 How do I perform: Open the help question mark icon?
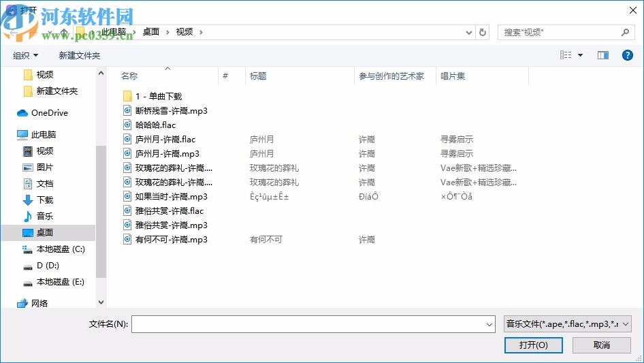[x=627, y=55]
